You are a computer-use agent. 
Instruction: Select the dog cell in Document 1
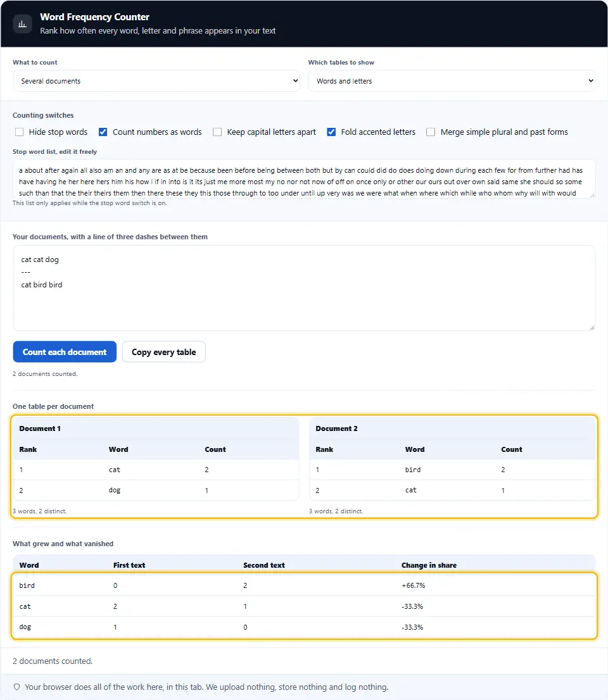(x=115, y=490)
